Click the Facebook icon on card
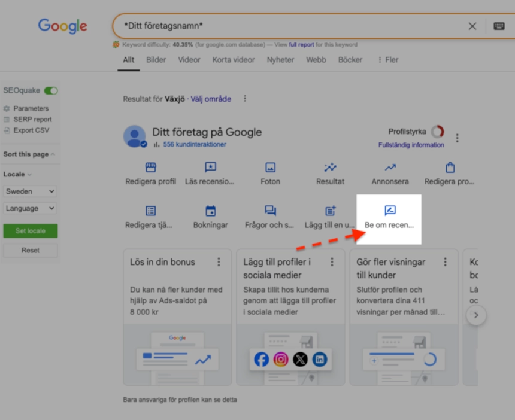This screenshot has height=420, width=515. click(x=262, y=360)
